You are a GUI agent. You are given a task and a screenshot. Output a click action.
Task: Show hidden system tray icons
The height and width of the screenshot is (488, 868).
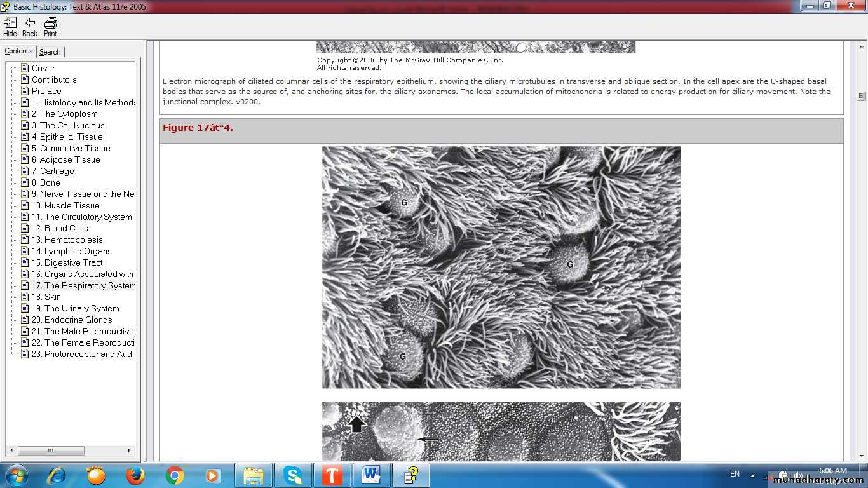(x=752, y=475)
